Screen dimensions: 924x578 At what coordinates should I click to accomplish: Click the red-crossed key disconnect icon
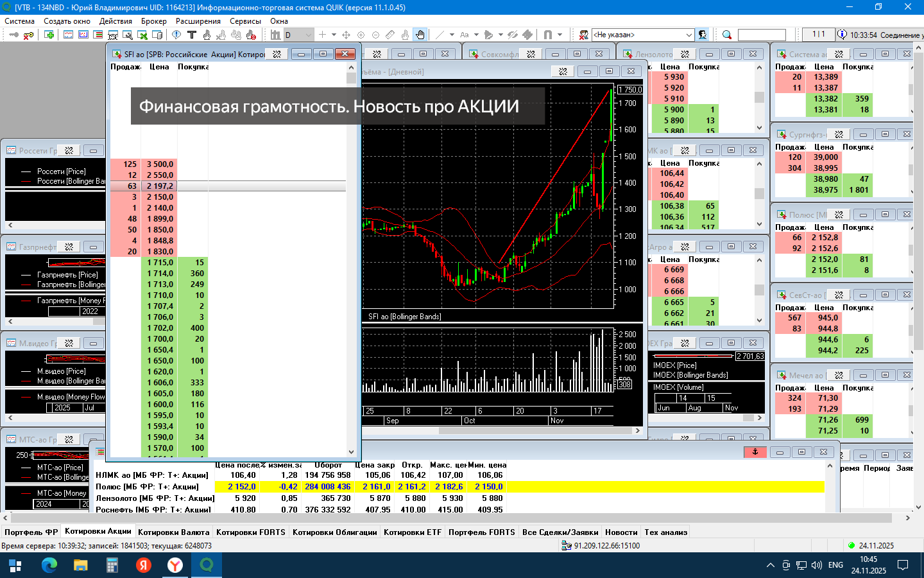click(28, 35)
